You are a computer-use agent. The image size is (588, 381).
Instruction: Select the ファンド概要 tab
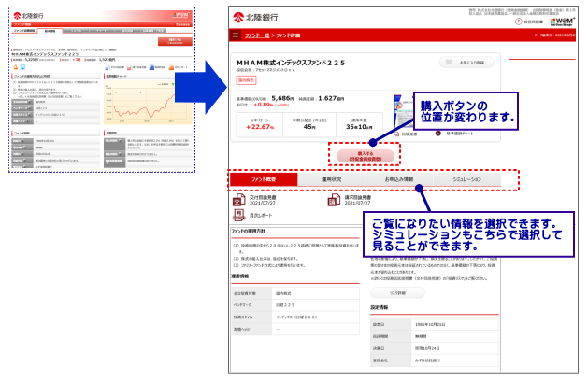pyautogui.click(x=264, y=179)
